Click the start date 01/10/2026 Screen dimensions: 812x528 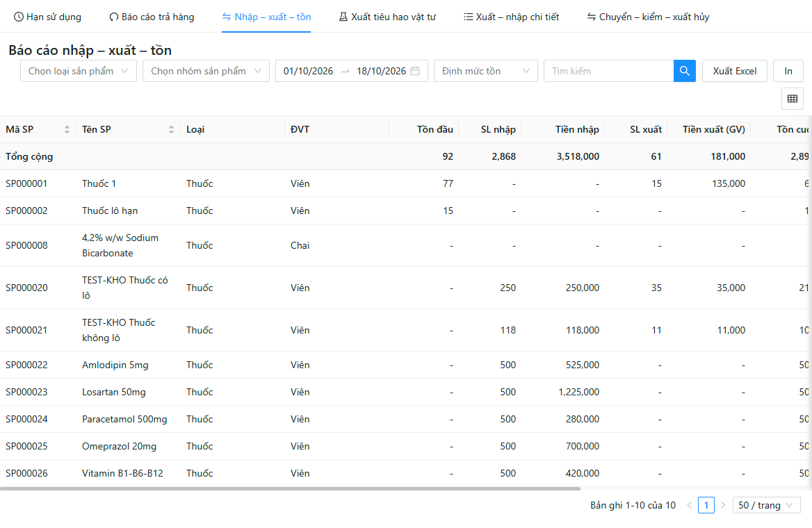click(x=308, y=71)
